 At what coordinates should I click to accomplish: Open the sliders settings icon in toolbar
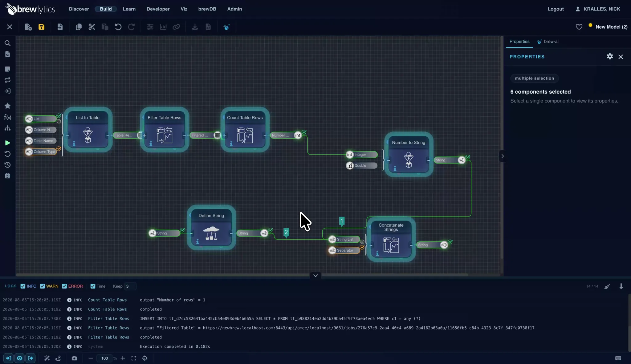coord(150,27)
